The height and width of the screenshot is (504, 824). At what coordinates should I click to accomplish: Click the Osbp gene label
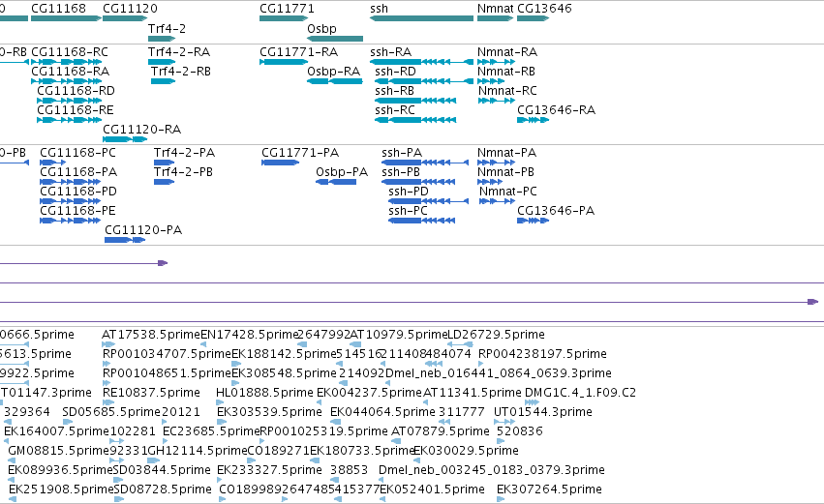click(321, 28)
